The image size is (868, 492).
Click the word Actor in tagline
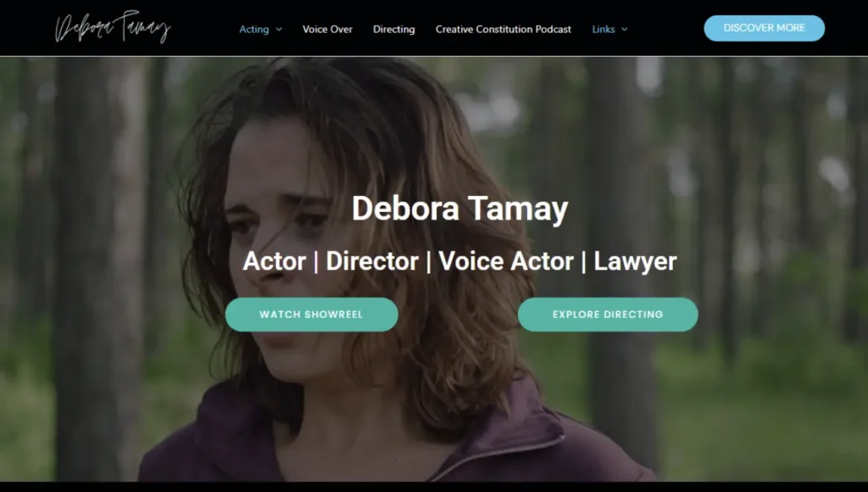(x=274, y=261)
